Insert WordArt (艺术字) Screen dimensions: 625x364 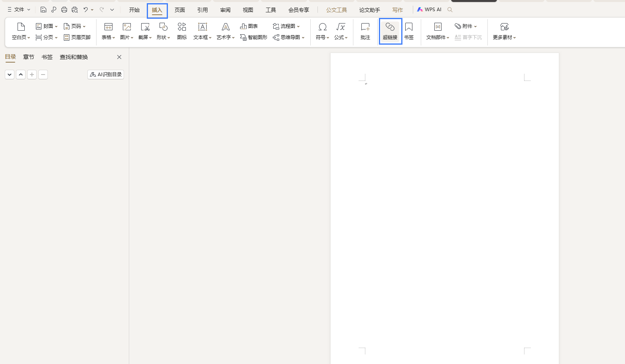click(225, 31)
